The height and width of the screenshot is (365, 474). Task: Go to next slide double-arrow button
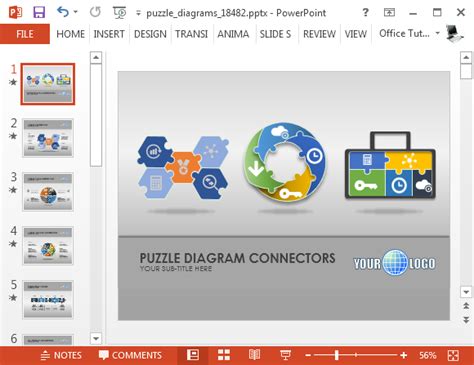tap(466, 320)
